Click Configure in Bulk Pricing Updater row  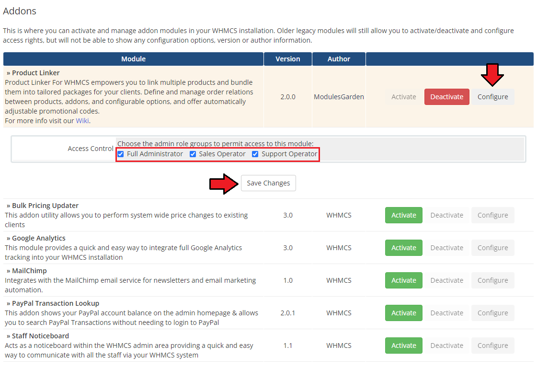tap(492, 215)
